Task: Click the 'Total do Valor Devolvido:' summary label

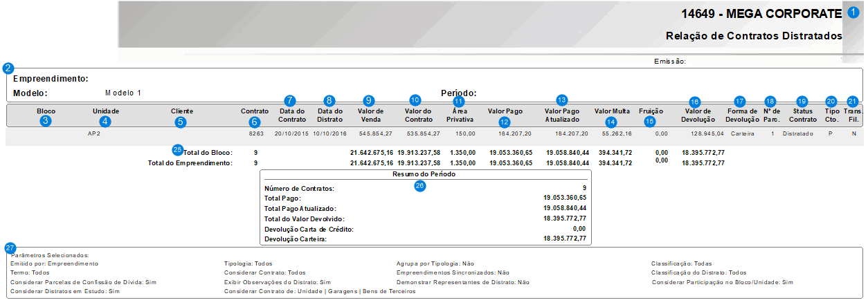Action: (x=304, y=218)
